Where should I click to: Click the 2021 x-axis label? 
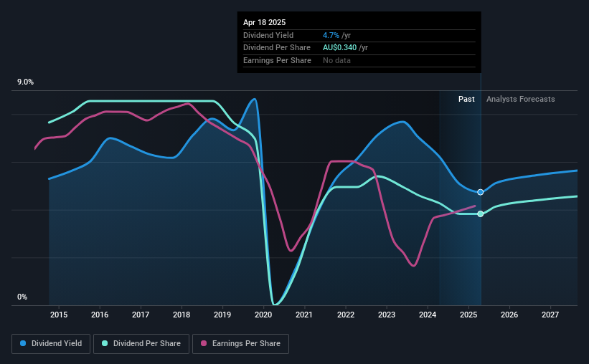pyautogui.click(x=304, y=315)
